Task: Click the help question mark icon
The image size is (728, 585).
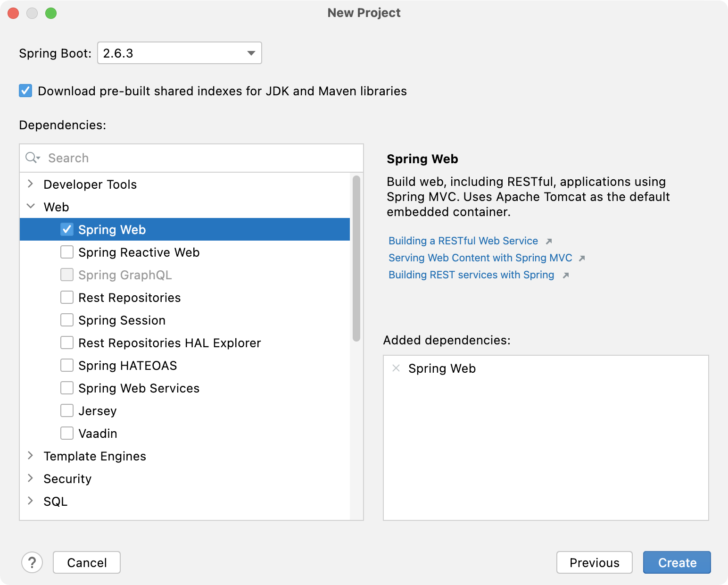Action: (32, 562)
